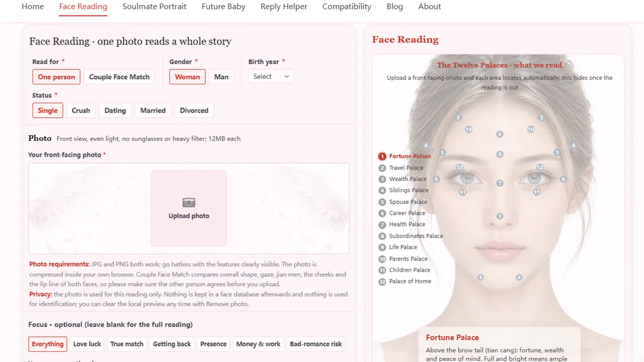Choose One person reading option
The height and width of the screenshot is (362, 644).
click(x=56, y=77)
